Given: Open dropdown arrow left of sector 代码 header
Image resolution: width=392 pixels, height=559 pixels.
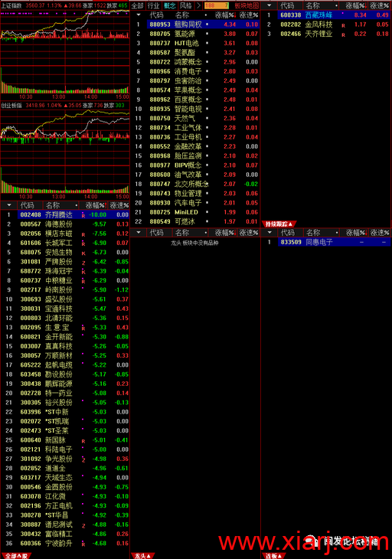Looking at the screenshot, I should [139, 15].
